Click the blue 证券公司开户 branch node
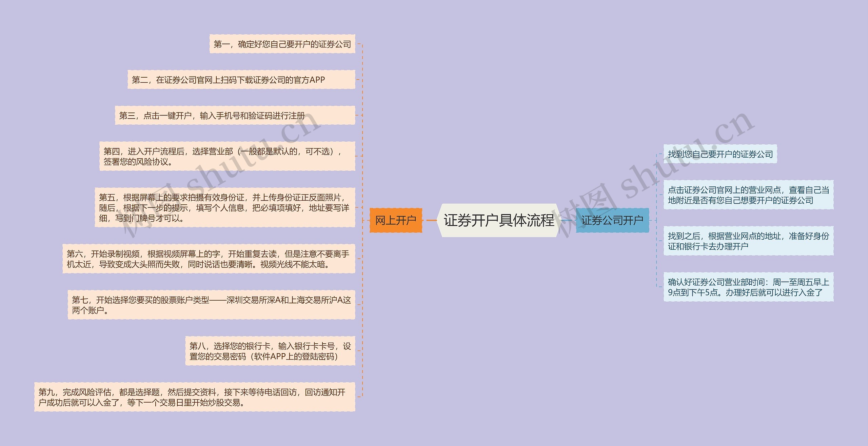Viewport: 868px width, 446px height. pyautogui.click(x=612, y=220)
